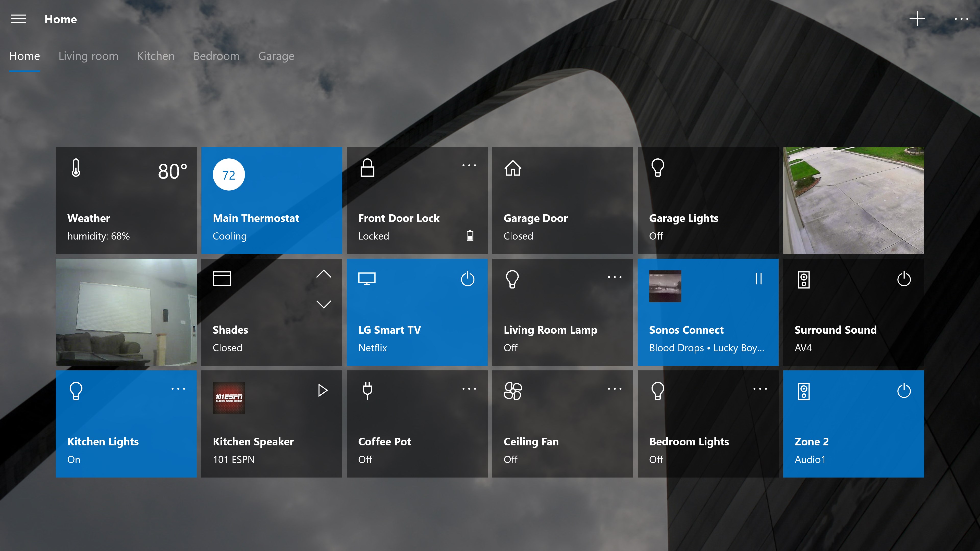Open app settings via the top-right ellipsis
Screen dimensions: 980x551
[962, 19]
